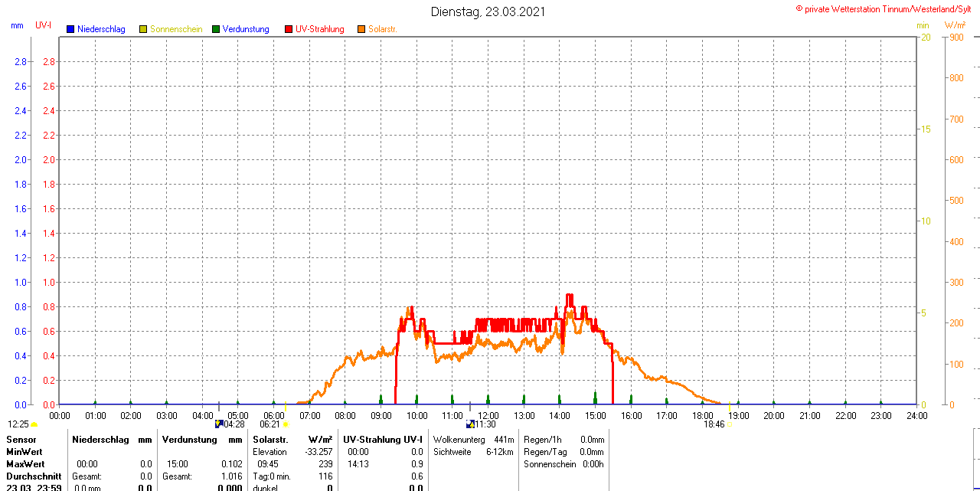Viewport: 980px width, 491px height.
Task: Click the Verdunstung legend label
Action: coord(246,29)
